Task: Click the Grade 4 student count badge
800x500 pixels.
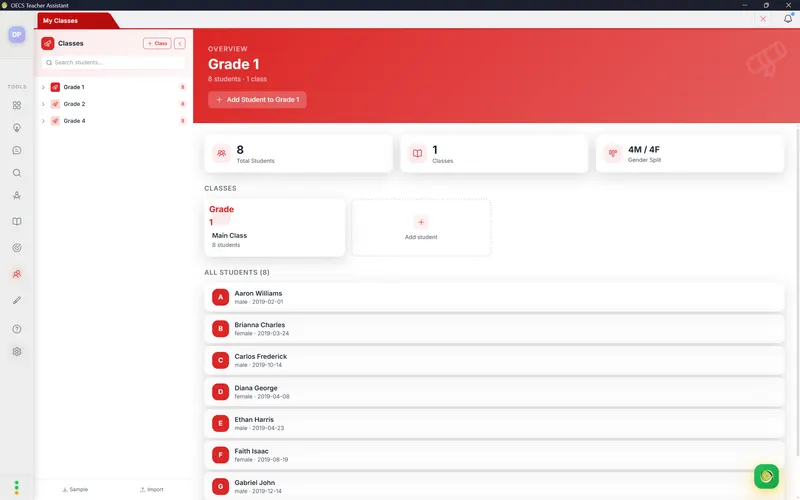Action: point(182,121)
